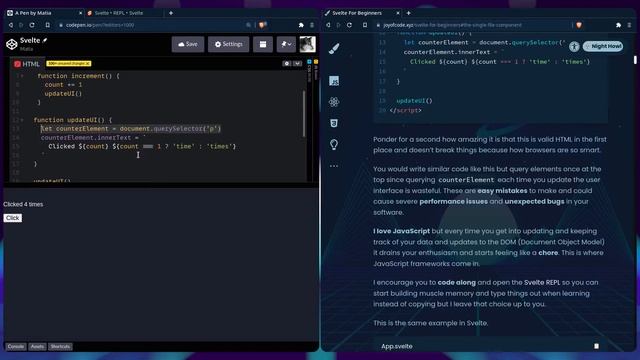Open the Console panel in CodePen footer
Image resolution: width=640 pixels, height=360 pixels.
pyautogui.click(x=16, y=347)
